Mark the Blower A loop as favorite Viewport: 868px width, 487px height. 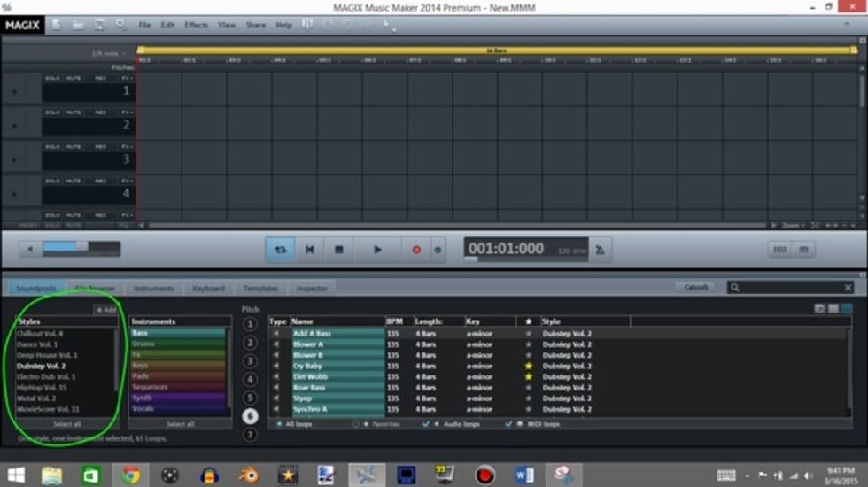(x=528, y=344)
